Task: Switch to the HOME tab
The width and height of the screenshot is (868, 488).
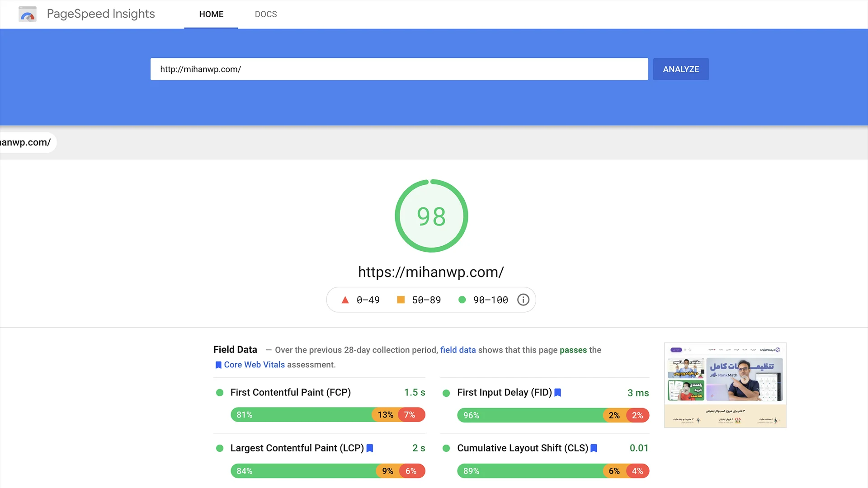Action: click(211, 14)
